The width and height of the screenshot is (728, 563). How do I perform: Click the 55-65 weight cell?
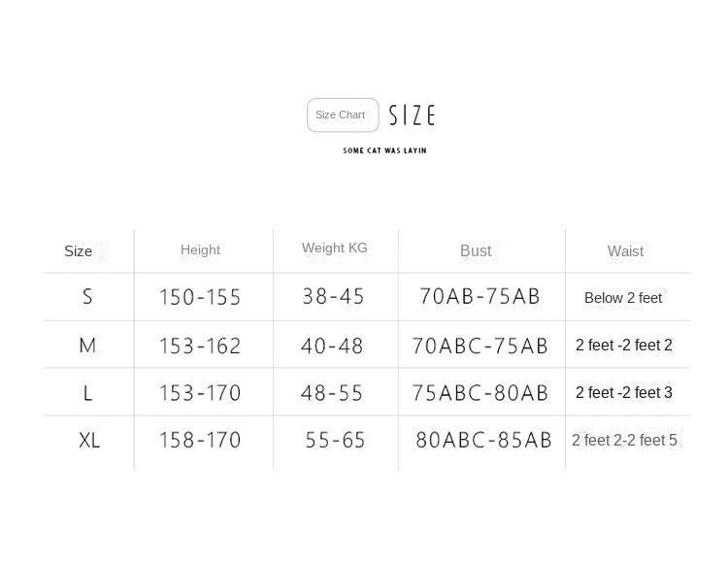[x=335, y=441]
